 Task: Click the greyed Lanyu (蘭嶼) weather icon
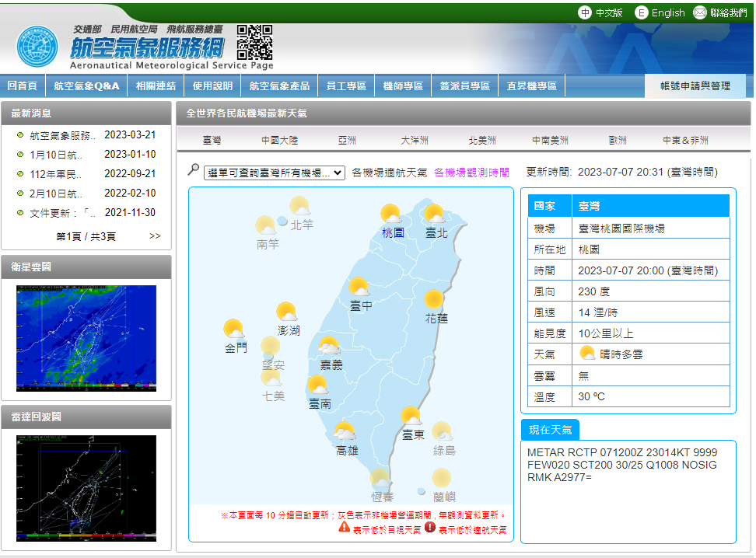tap(441, 479)
